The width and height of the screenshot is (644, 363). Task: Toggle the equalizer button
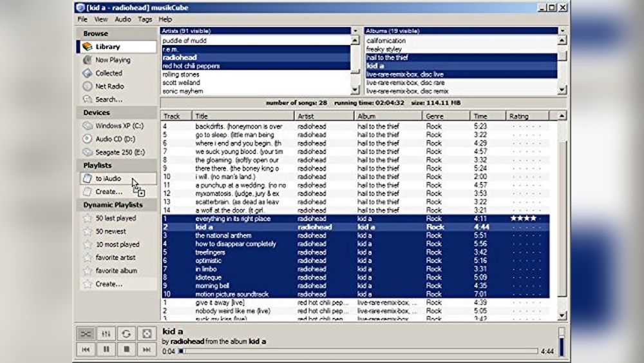coord(106,333)
